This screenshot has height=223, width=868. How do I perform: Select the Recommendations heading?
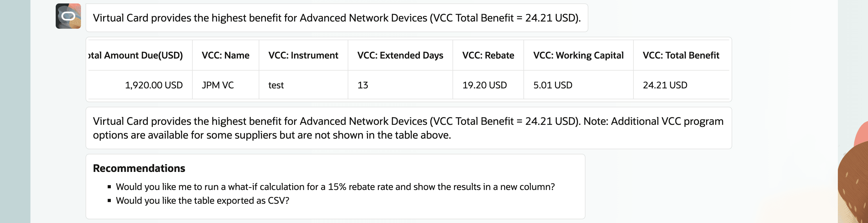coord(139,168)
